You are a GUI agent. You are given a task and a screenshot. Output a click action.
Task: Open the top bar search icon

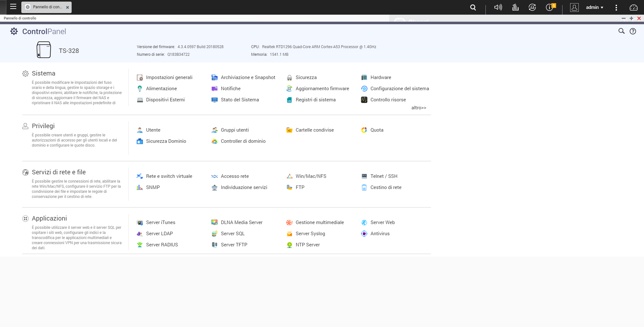coord(473,7)
